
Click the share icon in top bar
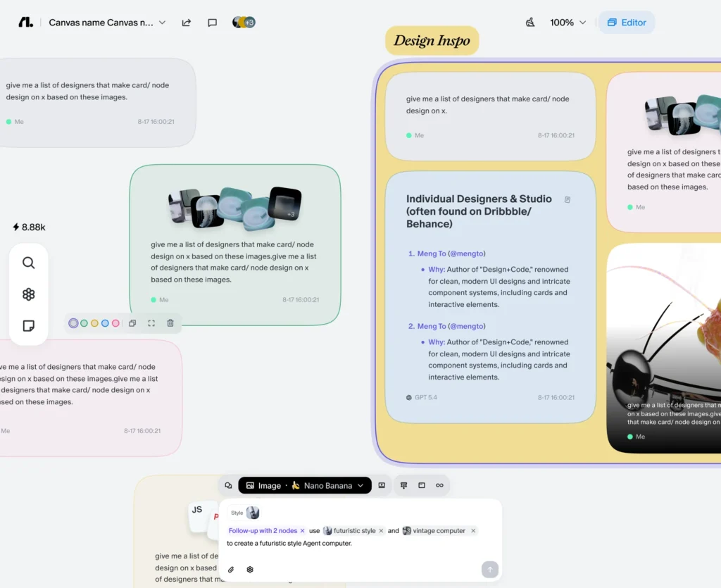(187, 23)
